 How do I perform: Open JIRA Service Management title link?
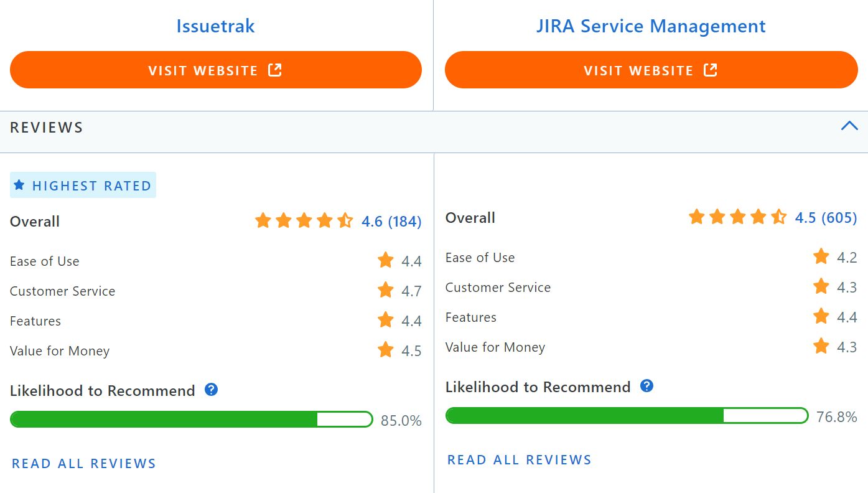pyautogui.click(x=651, y=26)
